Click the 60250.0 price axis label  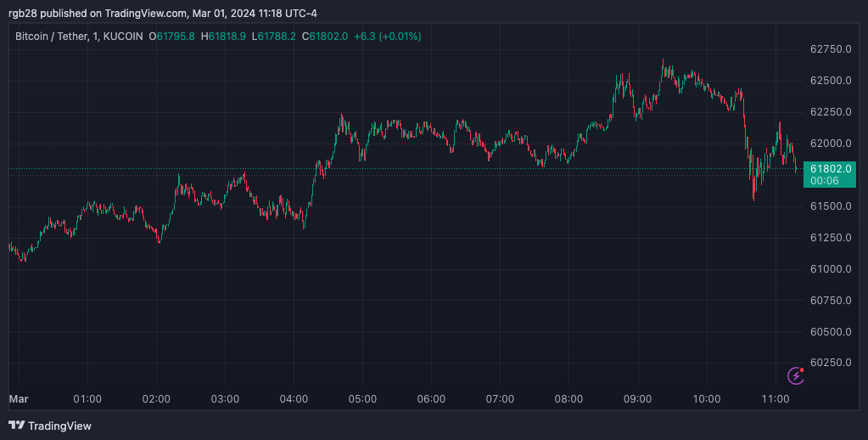831,363
